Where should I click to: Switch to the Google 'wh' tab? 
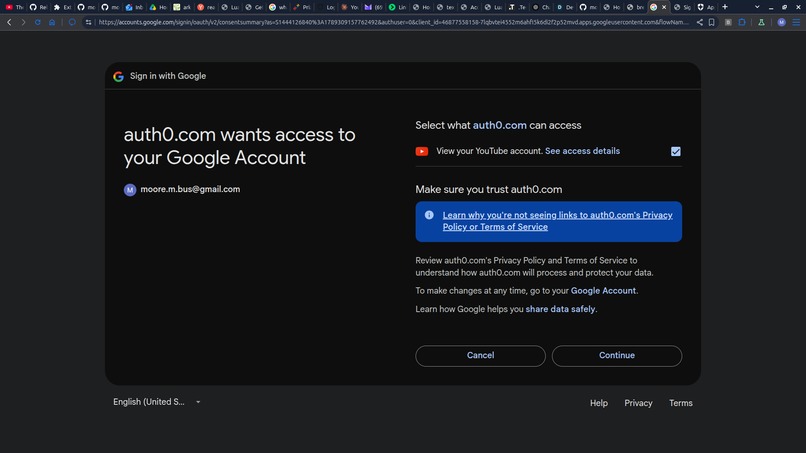coord(278,7)
